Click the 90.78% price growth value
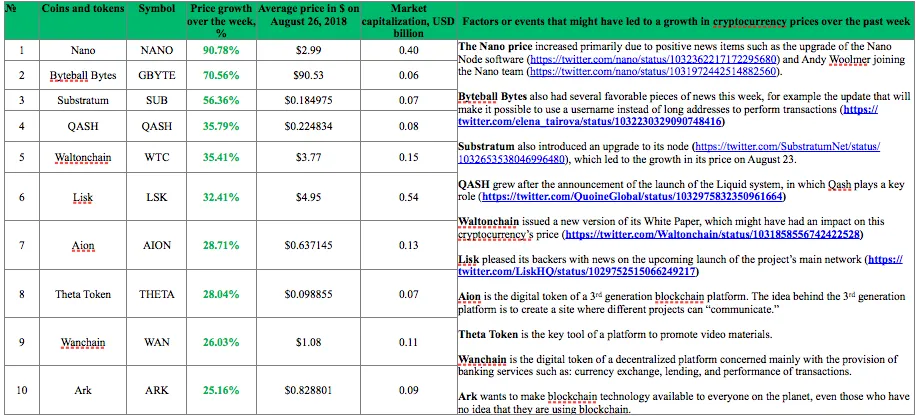 pos(221,50)
